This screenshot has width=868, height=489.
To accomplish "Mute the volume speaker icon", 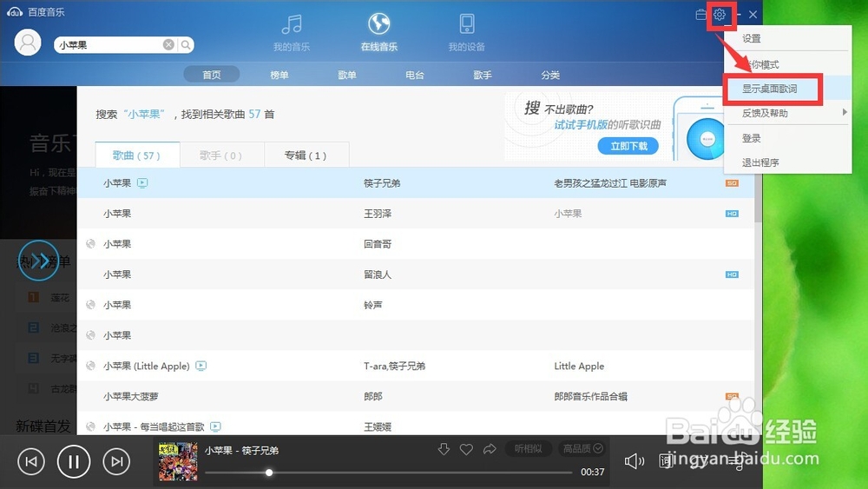I will click(635, 460).
